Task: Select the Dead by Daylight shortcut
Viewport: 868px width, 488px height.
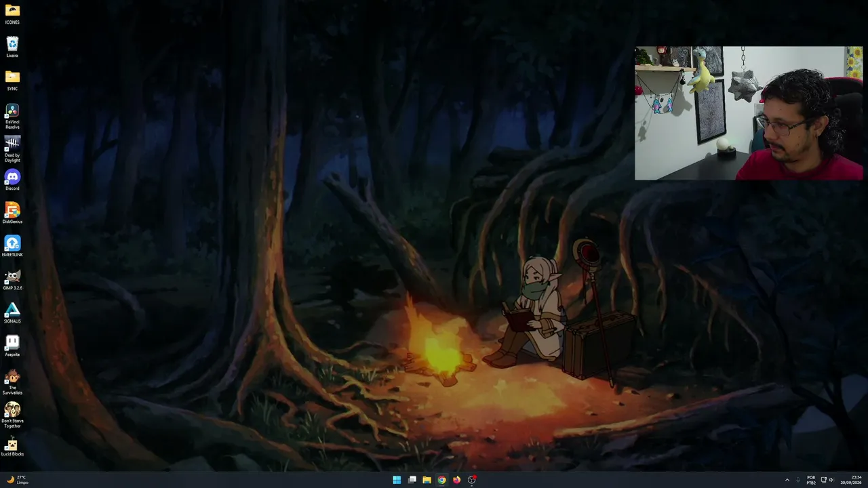Action: [x=12, y=150]
